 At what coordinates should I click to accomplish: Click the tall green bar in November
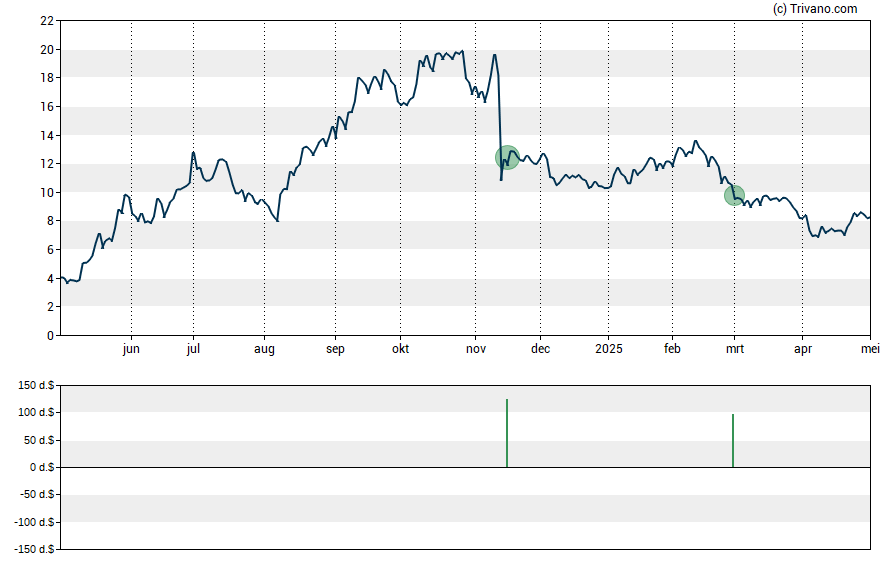click(x=507, y=433)
